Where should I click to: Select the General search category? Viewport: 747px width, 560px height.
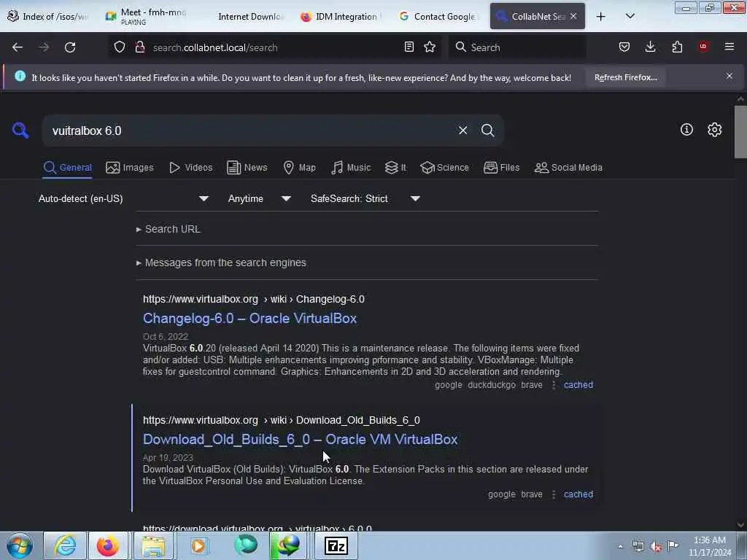coord(67,168)
